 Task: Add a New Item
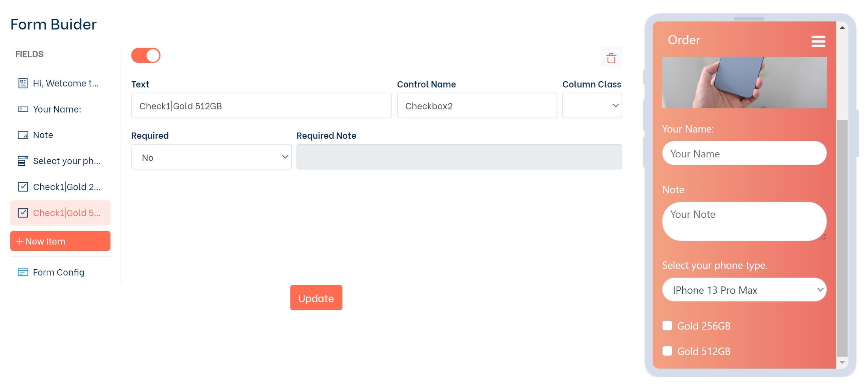(60, 241)
